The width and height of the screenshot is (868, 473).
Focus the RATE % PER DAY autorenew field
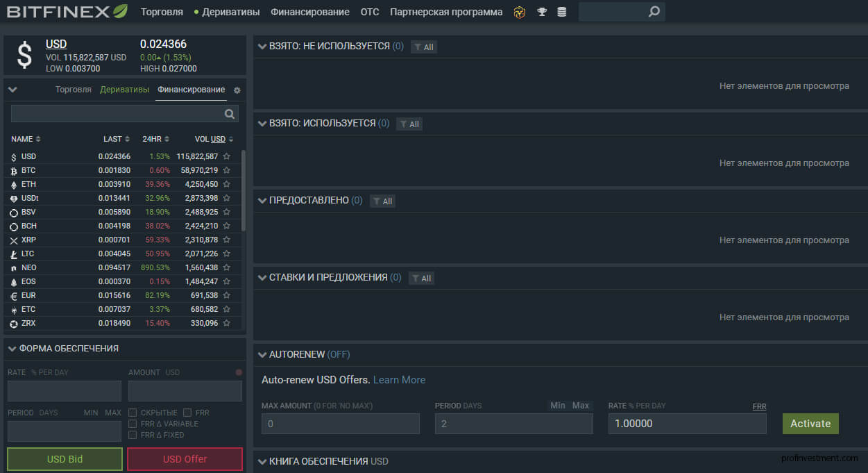[x=688, y=424]
